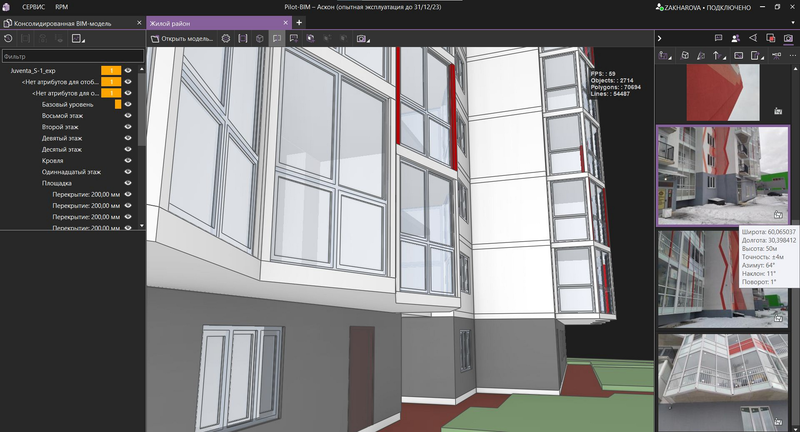
Task: Open the camera snapshot dropdown in model toolbar
Action: click(362, 38)
